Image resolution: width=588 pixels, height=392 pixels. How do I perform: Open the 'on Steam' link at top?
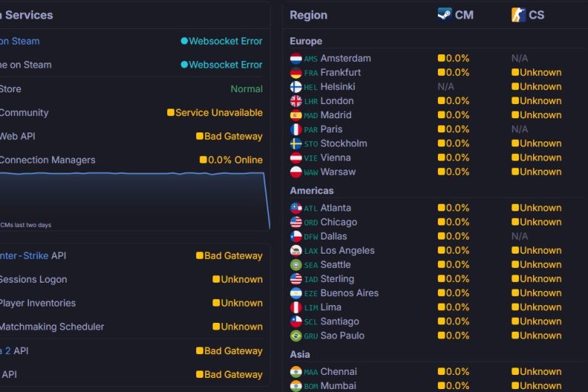(x=19, y=41)
